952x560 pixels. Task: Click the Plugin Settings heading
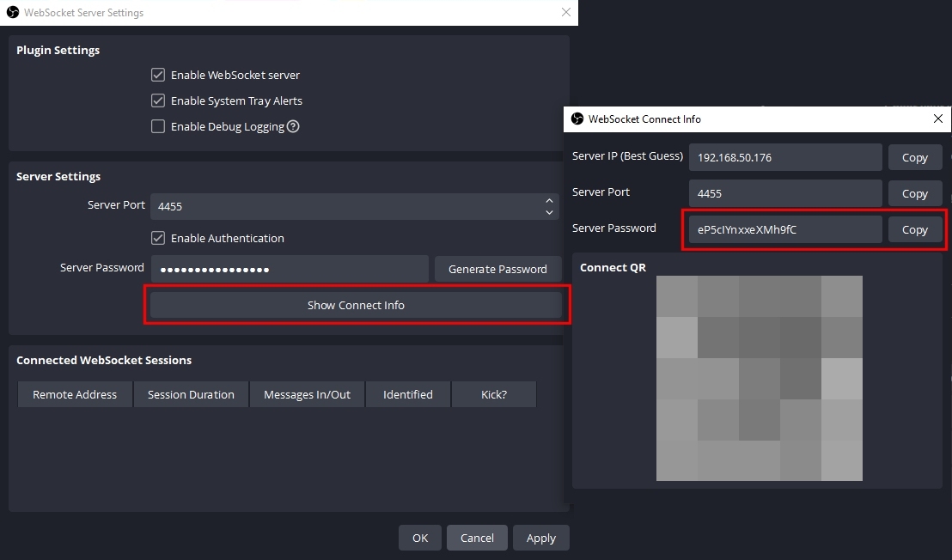(x=58, y=50)
